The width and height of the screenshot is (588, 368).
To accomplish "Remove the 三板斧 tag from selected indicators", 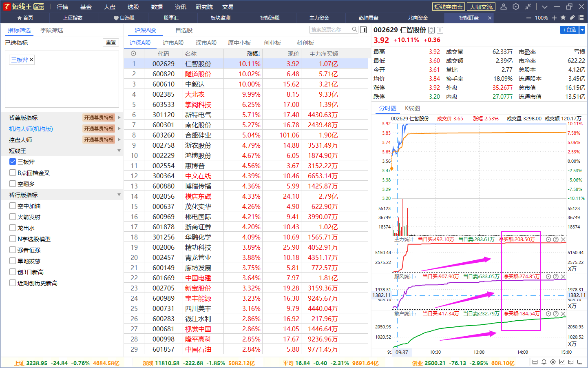I will click(x=31, y=60).
